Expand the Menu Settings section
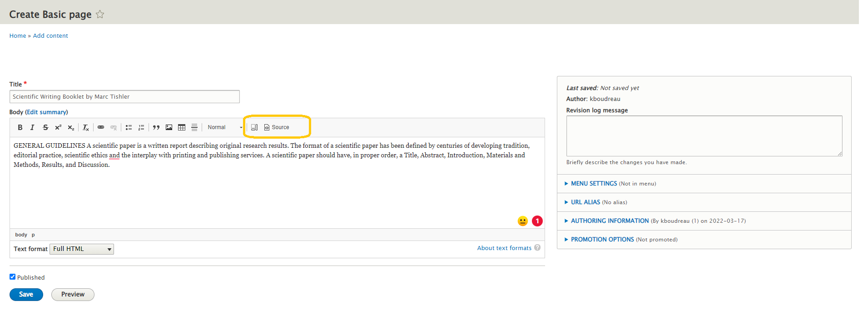 (594, 184)
